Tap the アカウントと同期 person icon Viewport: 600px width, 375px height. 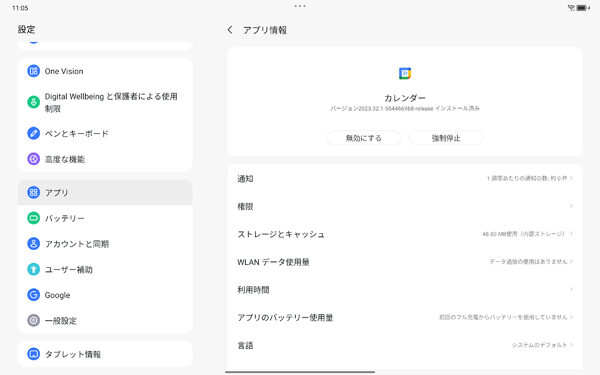tap(33, 244)
